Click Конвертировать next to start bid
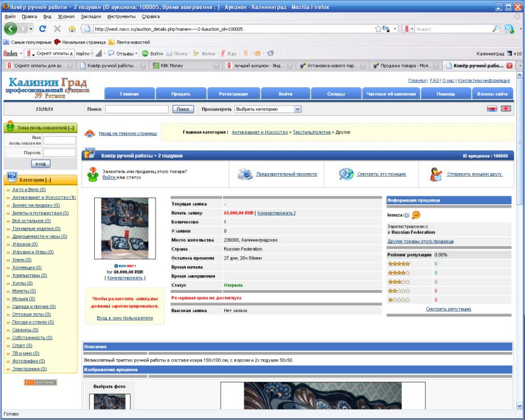 coord(275,213)
